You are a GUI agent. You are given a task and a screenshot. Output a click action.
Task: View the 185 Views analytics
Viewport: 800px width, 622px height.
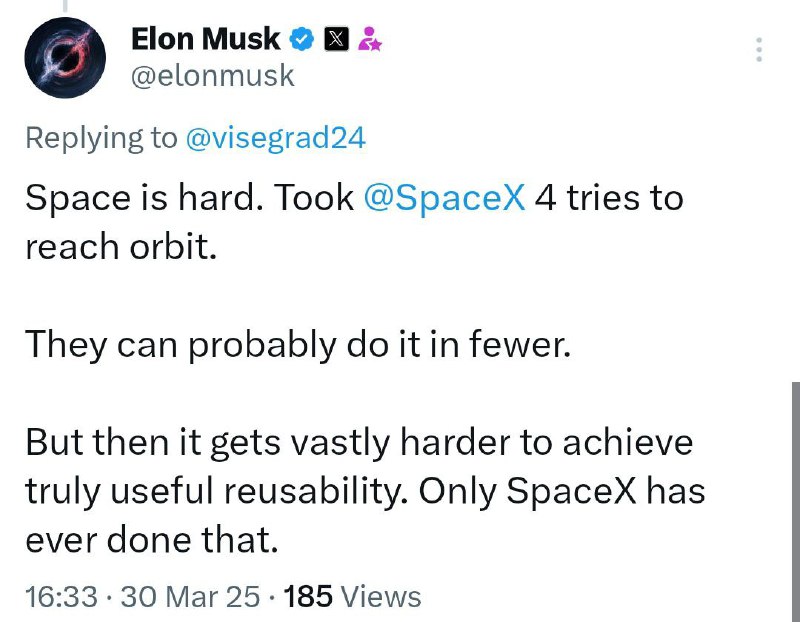click(353, 596)
